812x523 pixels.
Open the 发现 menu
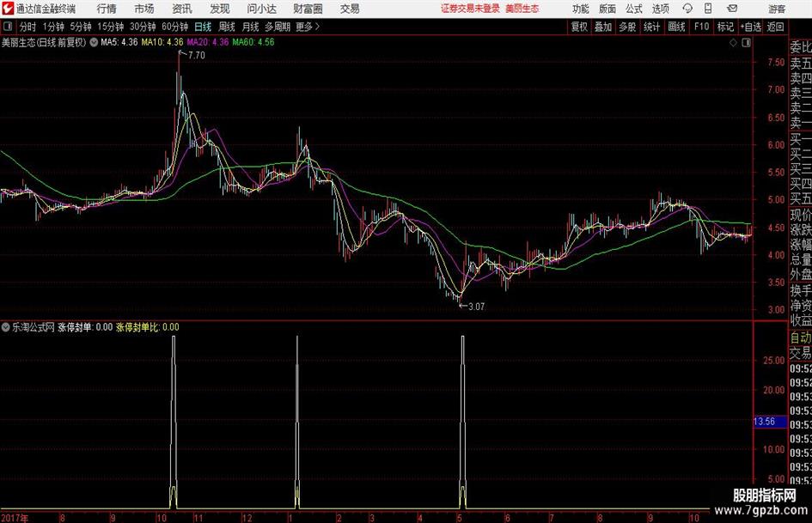pyautogui.click(x=220, y=9)
